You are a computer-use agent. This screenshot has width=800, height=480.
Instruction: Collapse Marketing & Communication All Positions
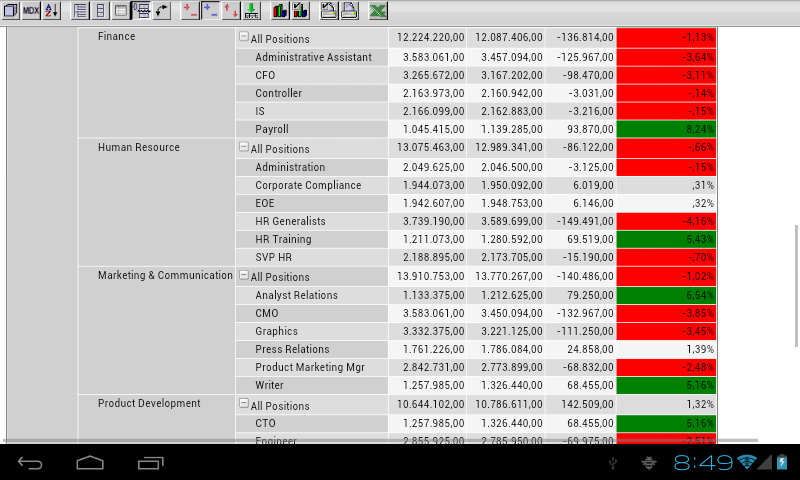(x=244, y=275)
